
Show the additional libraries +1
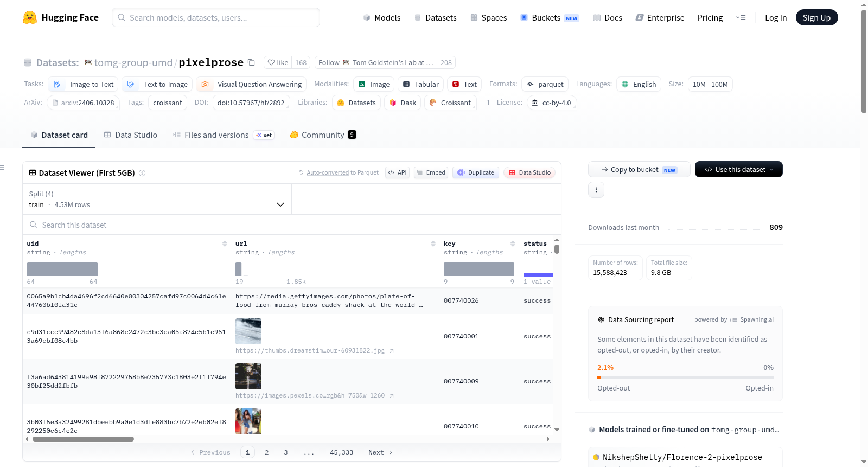[486, 103]
